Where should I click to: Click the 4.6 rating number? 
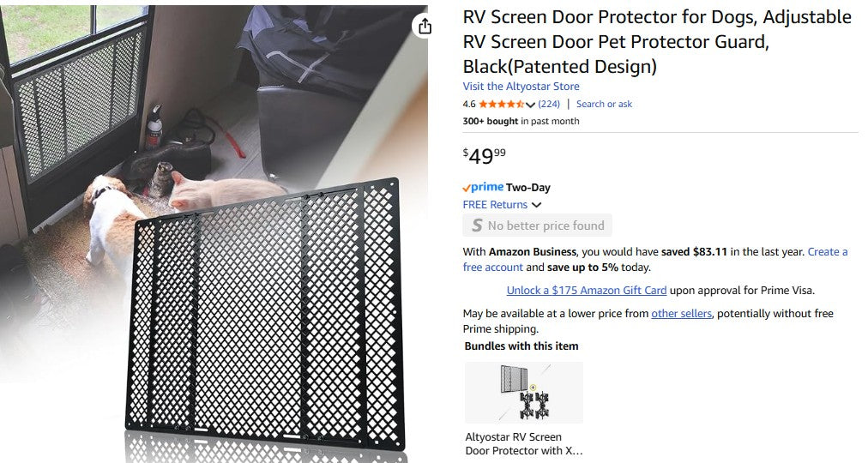pos(469,105)
